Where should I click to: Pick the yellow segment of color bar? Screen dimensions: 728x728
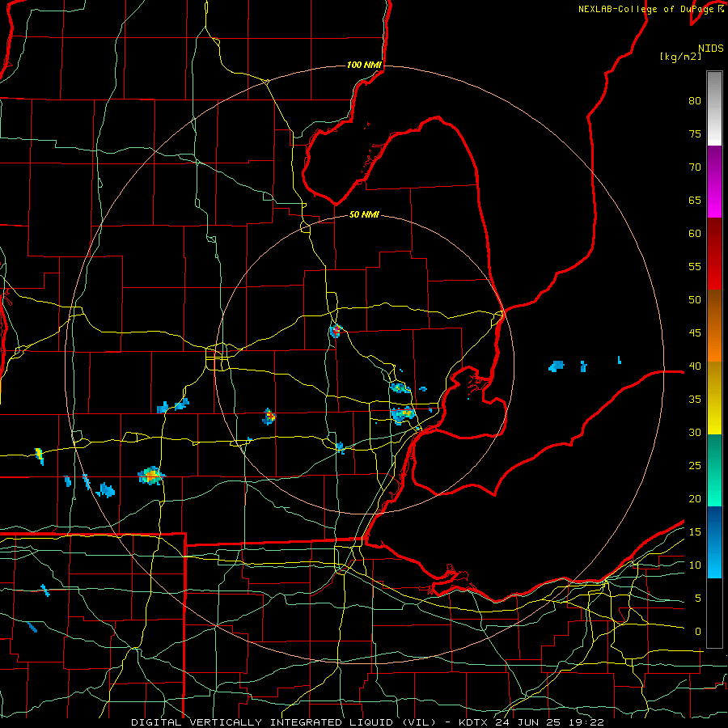point(714,398)
